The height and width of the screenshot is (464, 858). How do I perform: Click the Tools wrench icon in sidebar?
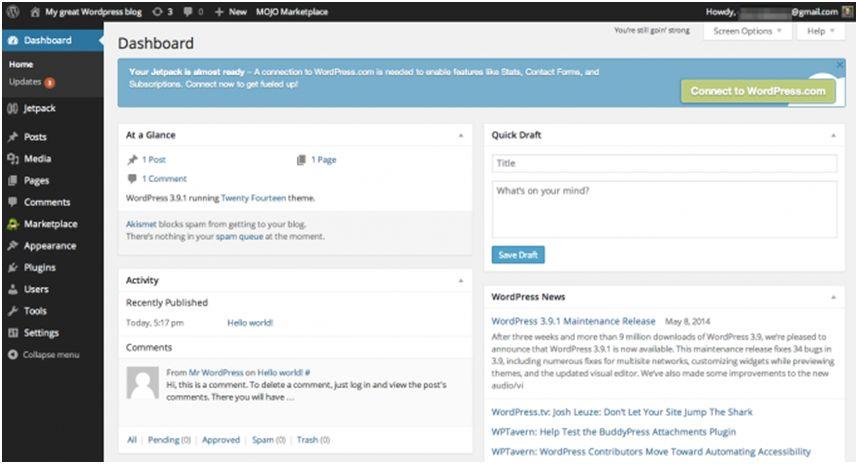coord(13,311)
